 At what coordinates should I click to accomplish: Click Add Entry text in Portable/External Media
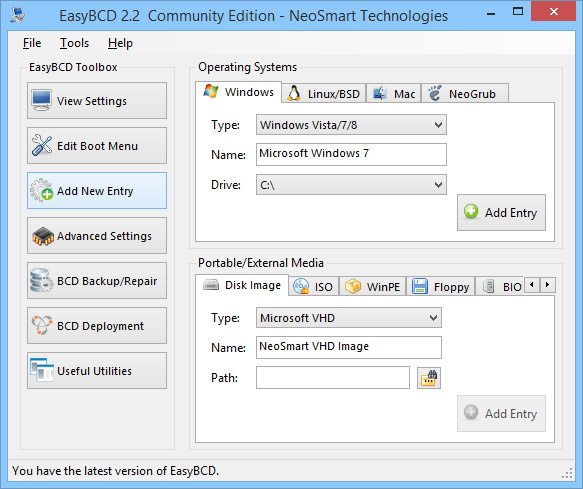coord(511,414)
